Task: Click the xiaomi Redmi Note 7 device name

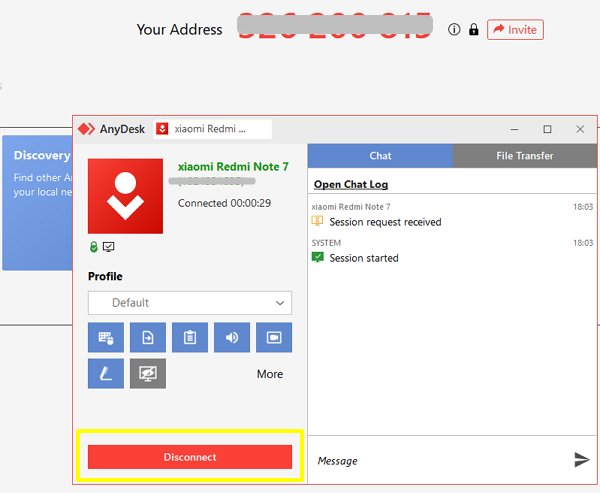Action: [233, 167]
